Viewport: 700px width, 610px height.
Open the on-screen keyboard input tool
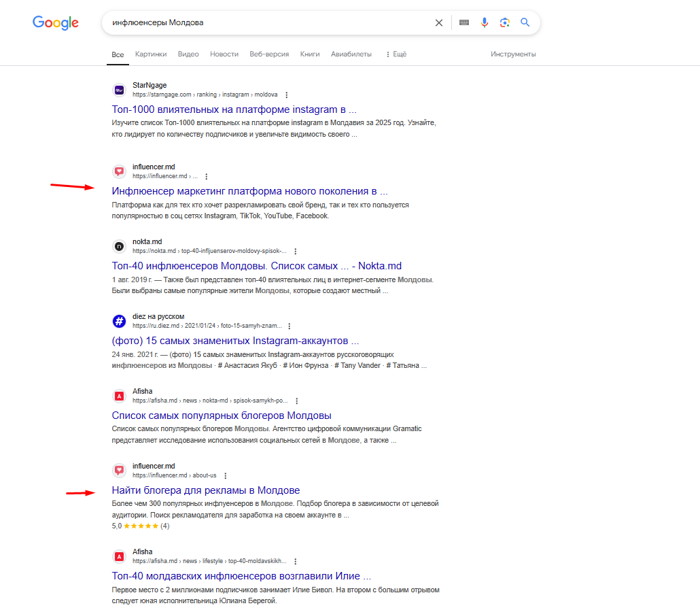click(464, 22)
